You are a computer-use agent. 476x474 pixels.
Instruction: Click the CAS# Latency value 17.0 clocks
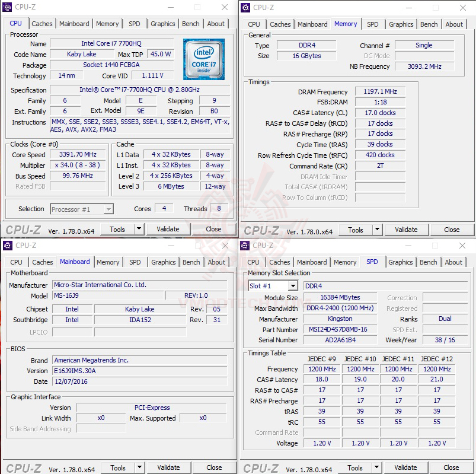click(x=380, y=113)
